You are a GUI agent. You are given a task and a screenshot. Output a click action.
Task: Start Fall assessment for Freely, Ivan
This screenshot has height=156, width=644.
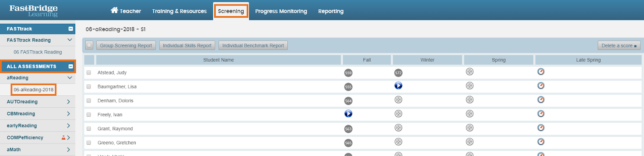(x=348, y=114)
